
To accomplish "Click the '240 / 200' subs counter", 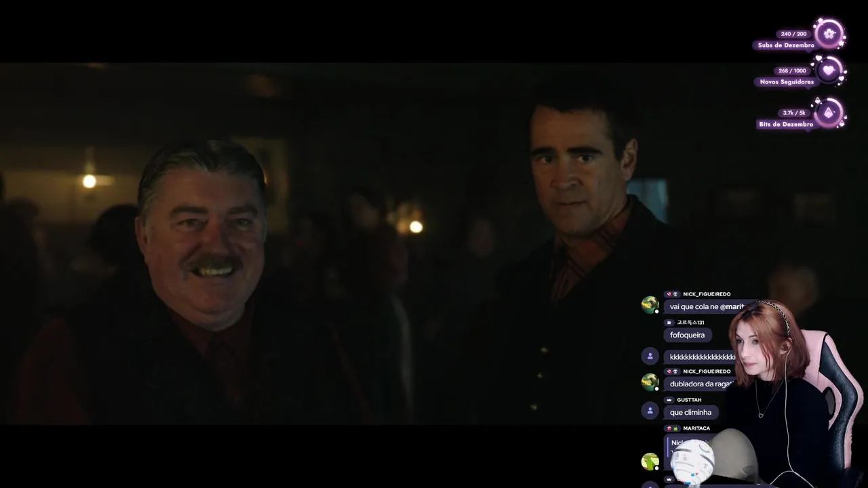I will pyautogui.click(x=793, y=34).
